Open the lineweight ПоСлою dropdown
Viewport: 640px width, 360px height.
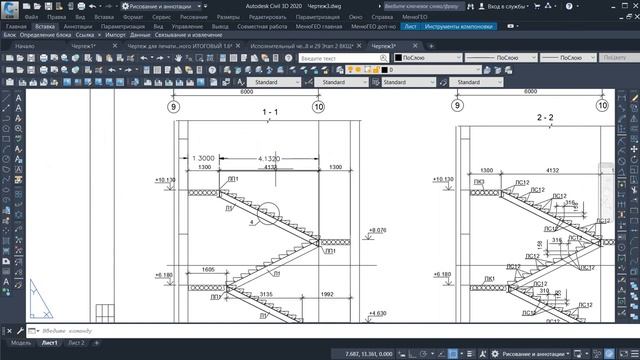pyautogui.click(x=568, y=58)
